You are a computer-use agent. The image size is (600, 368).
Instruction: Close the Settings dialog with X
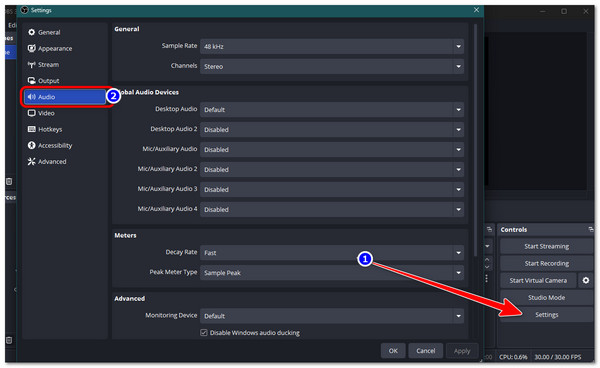coord(476,10)
